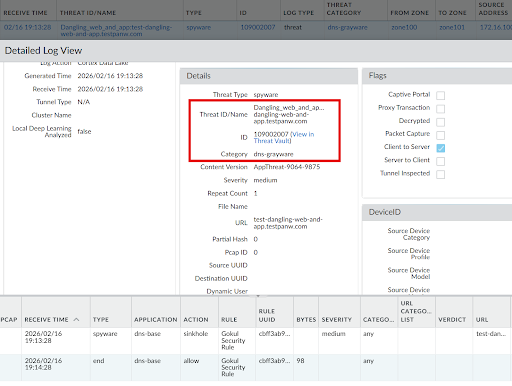Click the Local Deep Learning Analyzed value false
512x386 pixels.
(x=84, y=131)
